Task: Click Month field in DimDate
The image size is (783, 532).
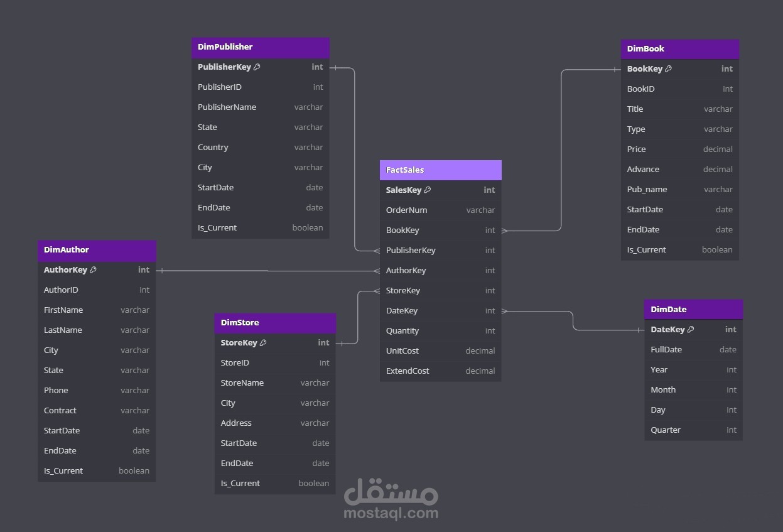Action: pyautogui.click(x=694, y=390)
